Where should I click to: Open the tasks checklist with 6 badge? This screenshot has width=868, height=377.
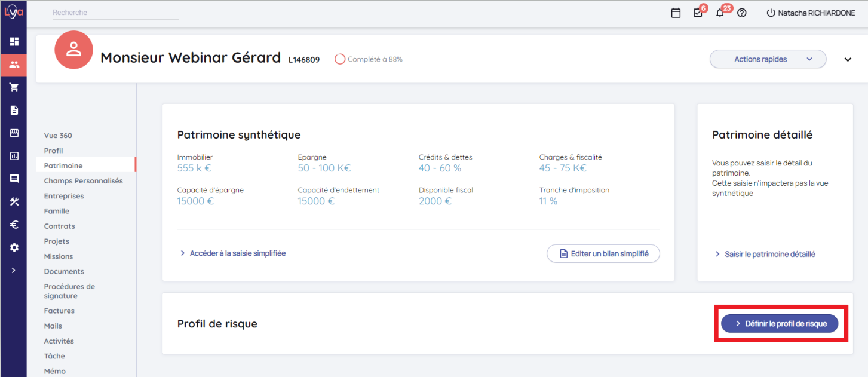pyautogui.click(x=698, y=13)
